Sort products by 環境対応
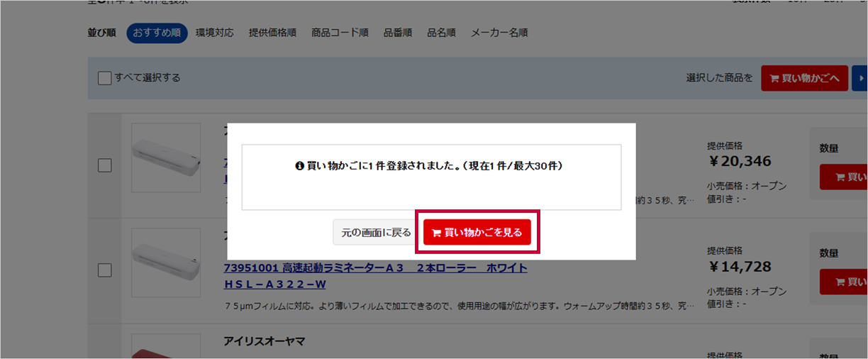 215,33
